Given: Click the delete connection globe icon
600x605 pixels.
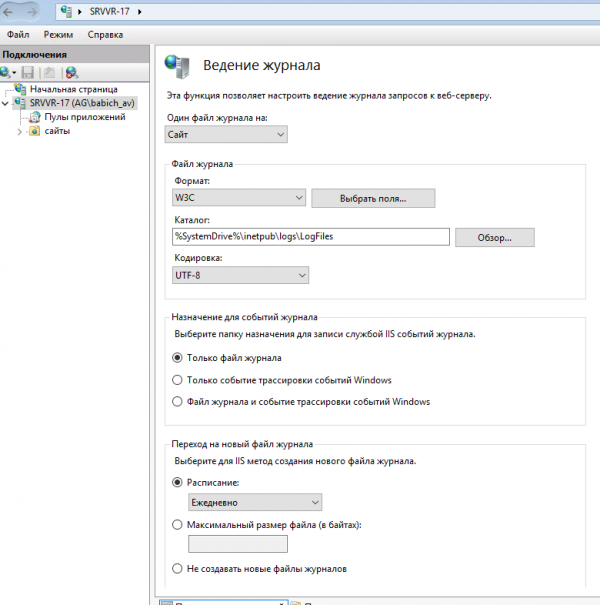Looking at the screenshot, I should click(x=71, y=72).
